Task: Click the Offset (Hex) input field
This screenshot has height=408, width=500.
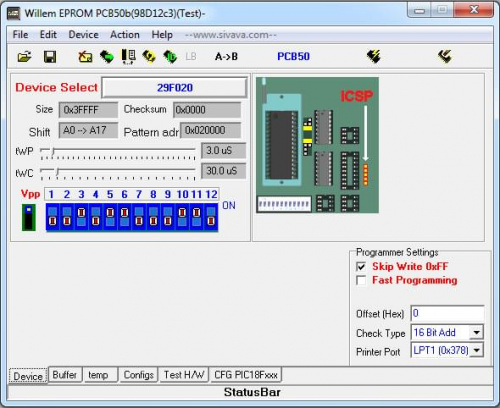Action: point(447,313)
